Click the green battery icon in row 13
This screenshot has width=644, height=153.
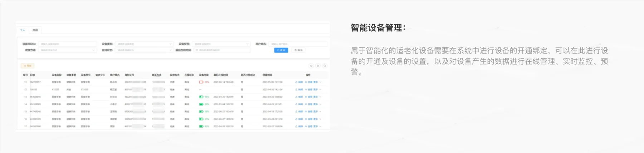201,97
